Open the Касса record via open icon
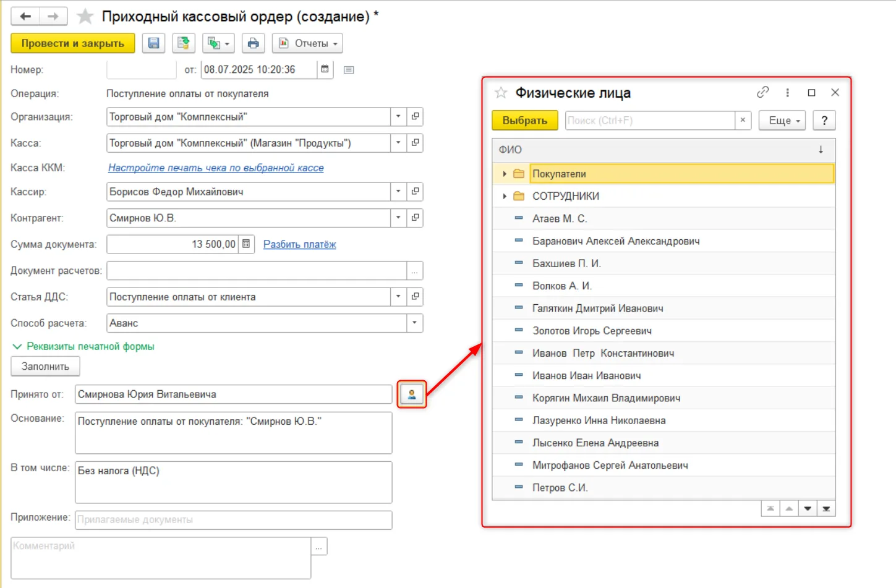 (x=416, y=143)
